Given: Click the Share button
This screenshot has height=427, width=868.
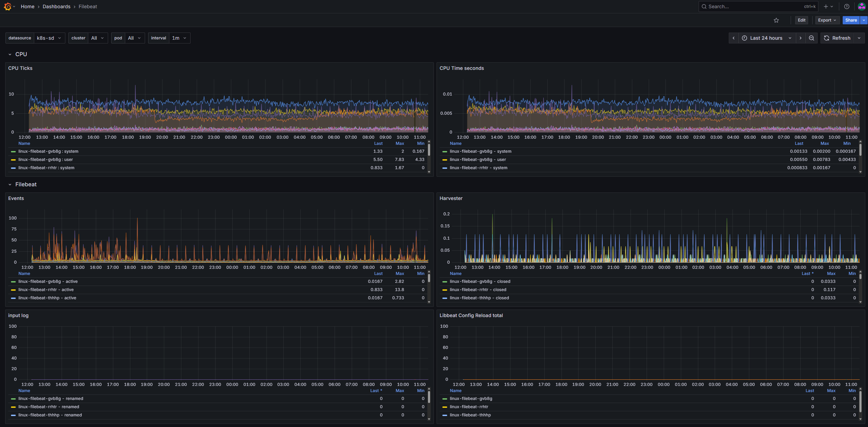Looking at the screenshot, I should point(851,20).
